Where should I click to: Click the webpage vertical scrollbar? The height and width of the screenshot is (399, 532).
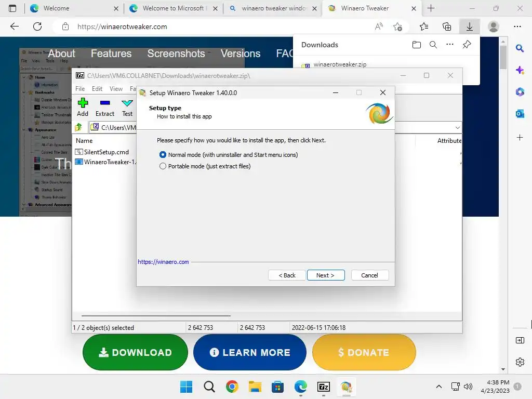pos(503,57)
